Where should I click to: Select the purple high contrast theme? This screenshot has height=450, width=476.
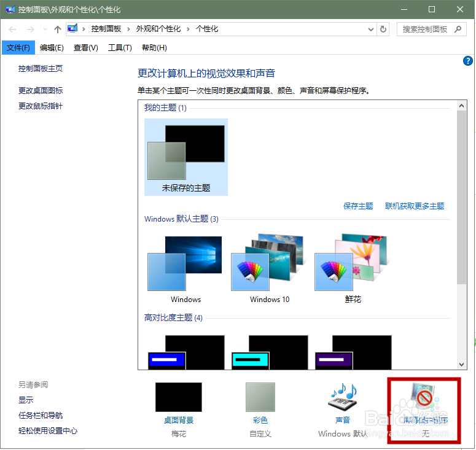click(353, 352)
